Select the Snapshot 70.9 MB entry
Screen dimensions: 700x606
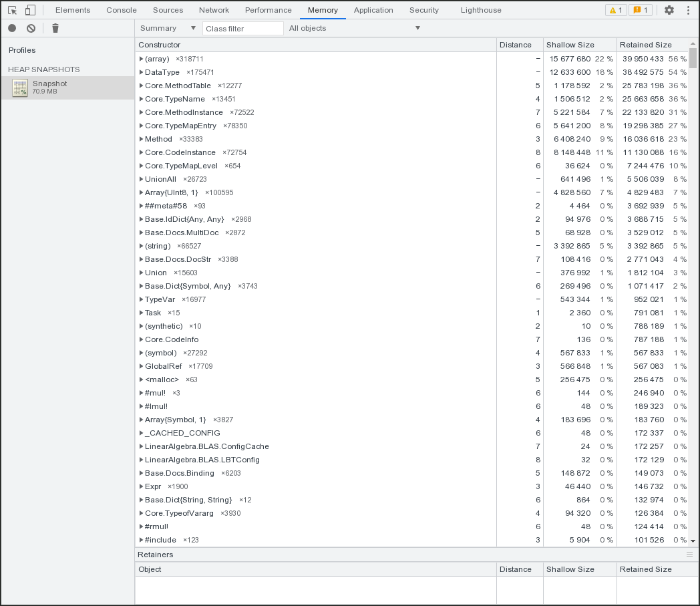[x=50, y=88]
